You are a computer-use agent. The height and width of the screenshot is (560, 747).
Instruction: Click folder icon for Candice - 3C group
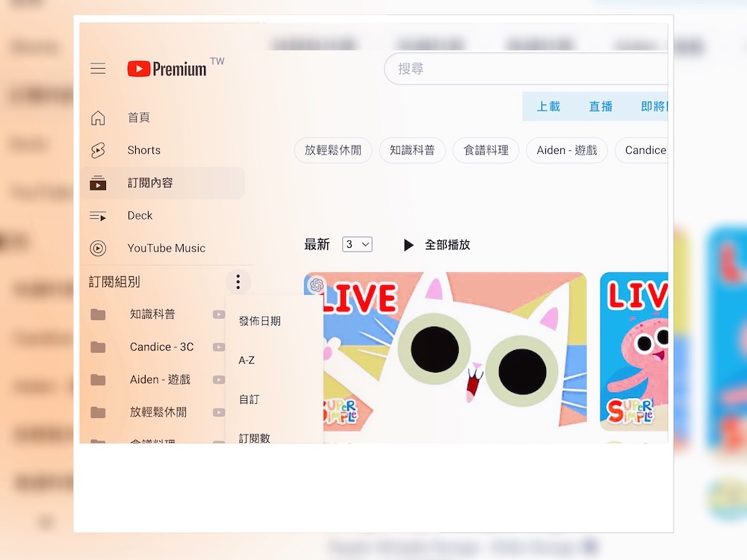click(x=98, y=347)
